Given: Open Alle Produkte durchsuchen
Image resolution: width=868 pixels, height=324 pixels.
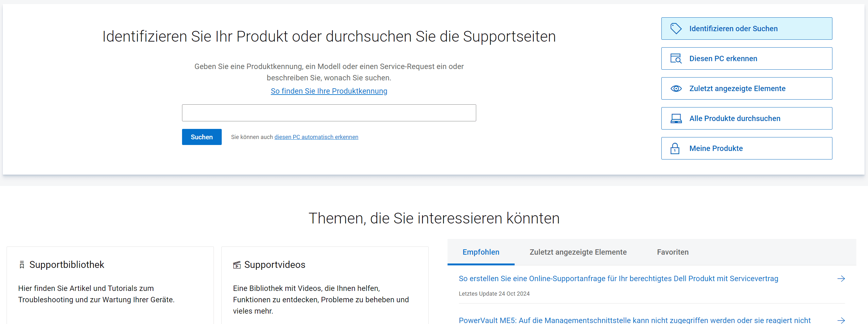Looking at the screenshot, I should (x=746, y=119).
